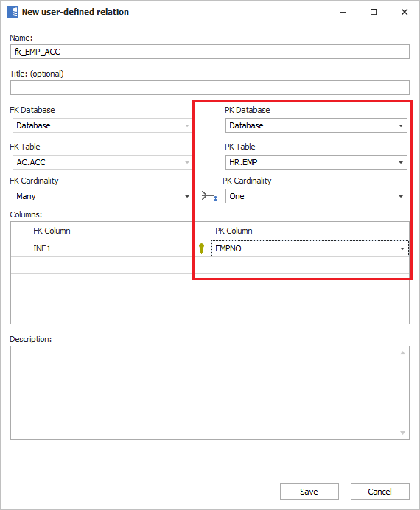Viewport: 420px width, 510px height.
Task: Expand the FK Cardinality Many dropdown
Action: point(187,196)
